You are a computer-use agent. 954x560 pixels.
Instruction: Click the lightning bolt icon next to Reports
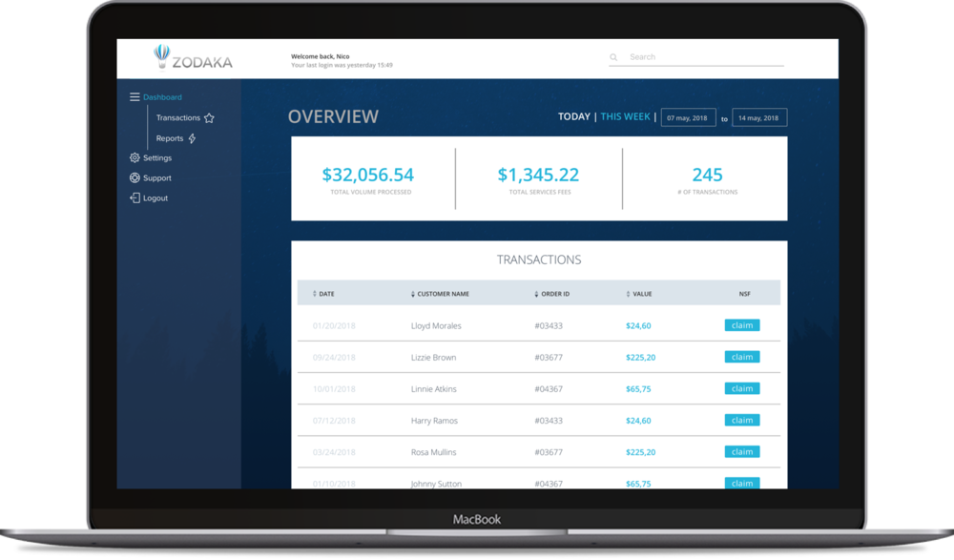193,138
